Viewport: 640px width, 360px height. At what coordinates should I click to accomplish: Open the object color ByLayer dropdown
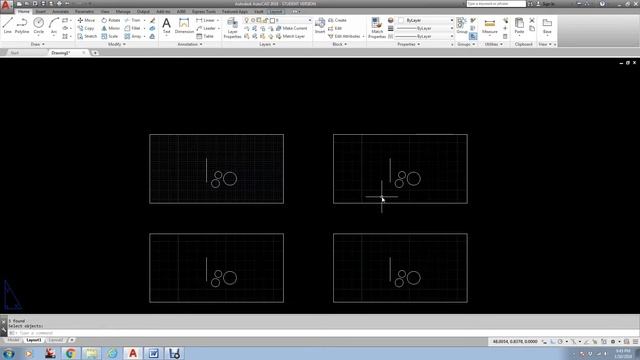pos(425,20)
